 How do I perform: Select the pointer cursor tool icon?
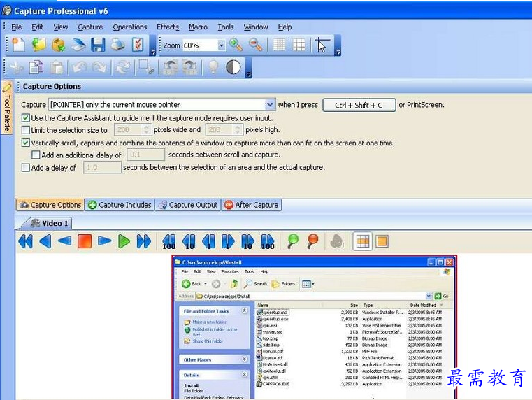coord(322,45)
